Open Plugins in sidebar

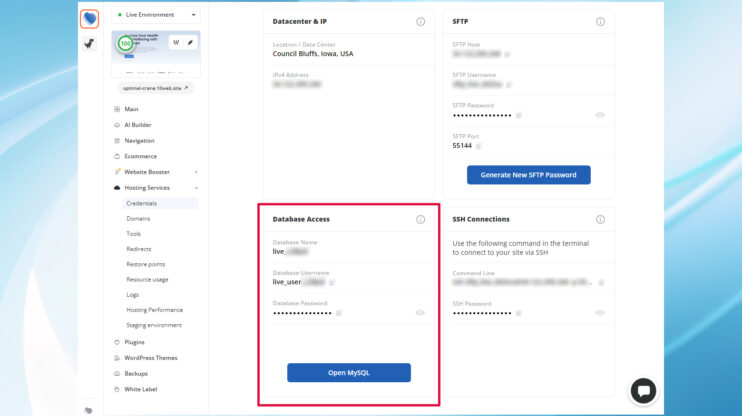pyautogui.click(x=134, y=342)
